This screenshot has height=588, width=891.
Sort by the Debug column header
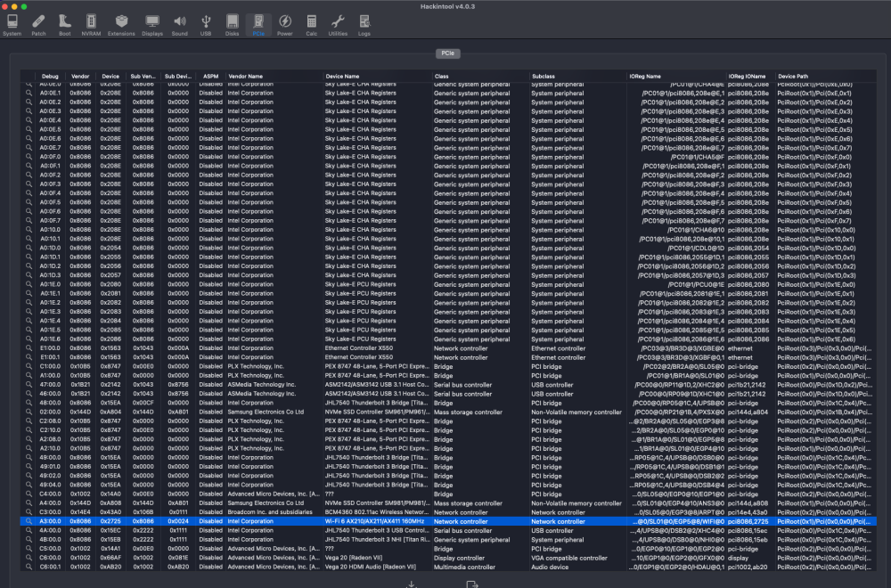point(50,76)
